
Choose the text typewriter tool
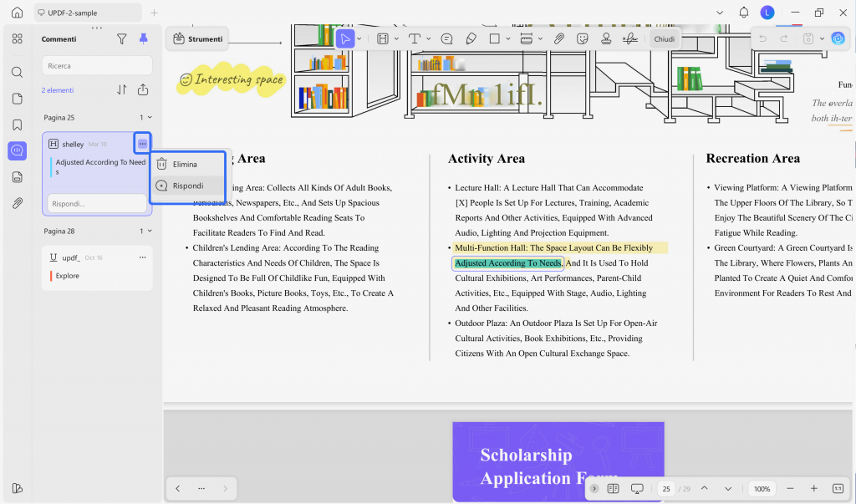415,38
